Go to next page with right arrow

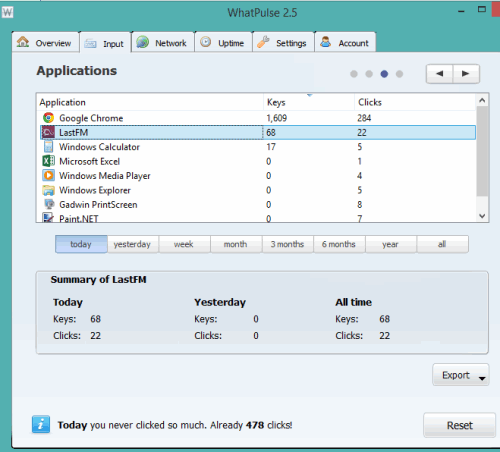(466, 73)
